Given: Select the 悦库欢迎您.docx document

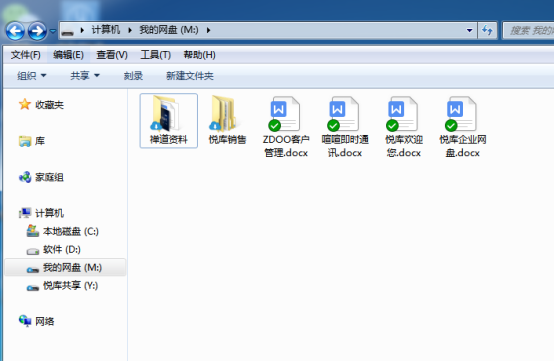Looking at the screenshot, I should [x=404, y=126].
